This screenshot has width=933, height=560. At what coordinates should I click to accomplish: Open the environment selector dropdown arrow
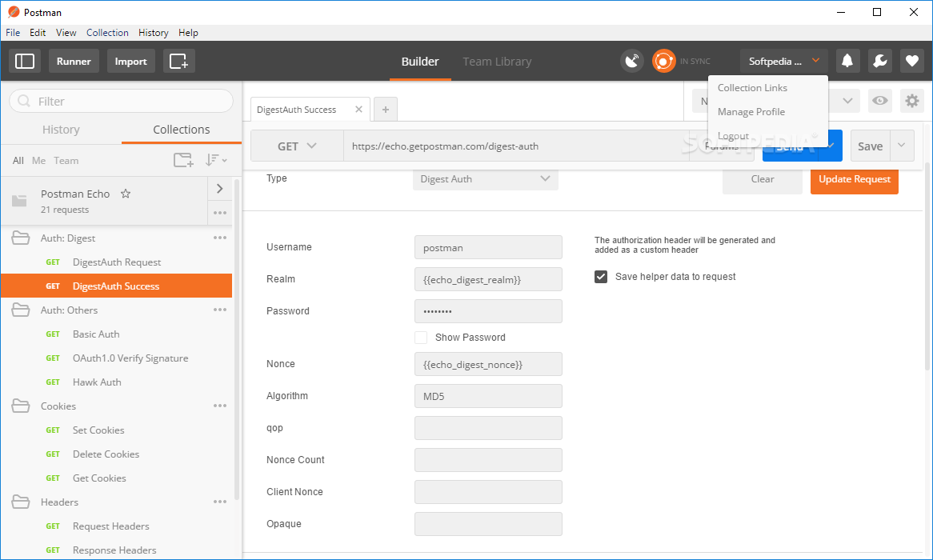coord(847,101)
